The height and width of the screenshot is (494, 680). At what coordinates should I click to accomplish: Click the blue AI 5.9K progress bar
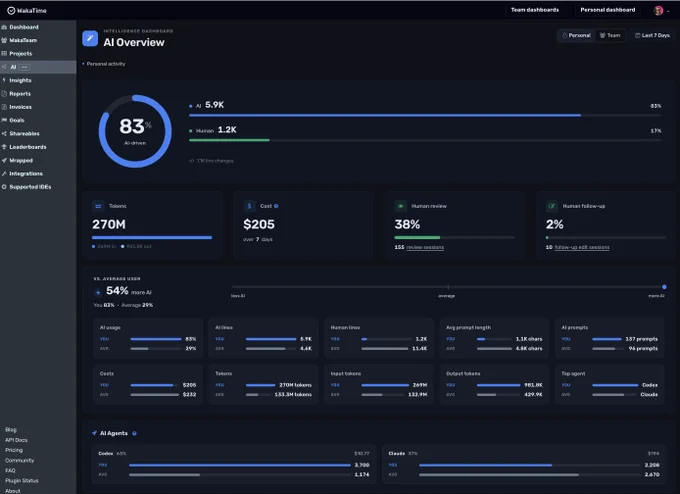(385, 115)
